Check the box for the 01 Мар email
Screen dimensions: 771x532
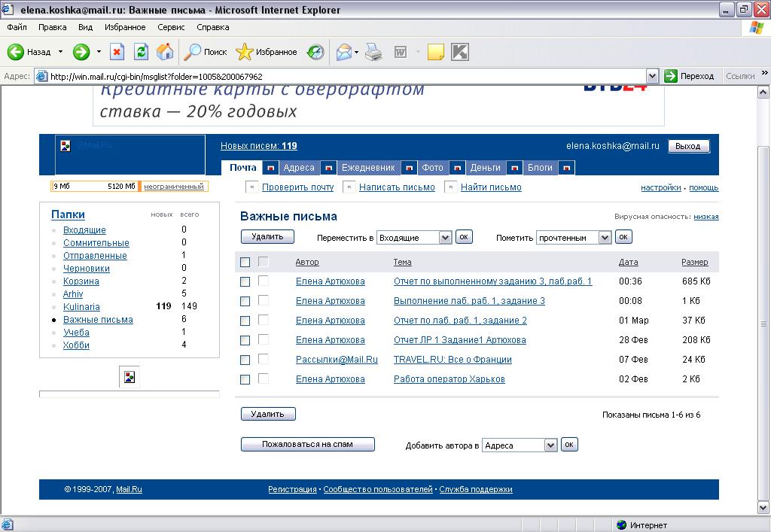245,321
